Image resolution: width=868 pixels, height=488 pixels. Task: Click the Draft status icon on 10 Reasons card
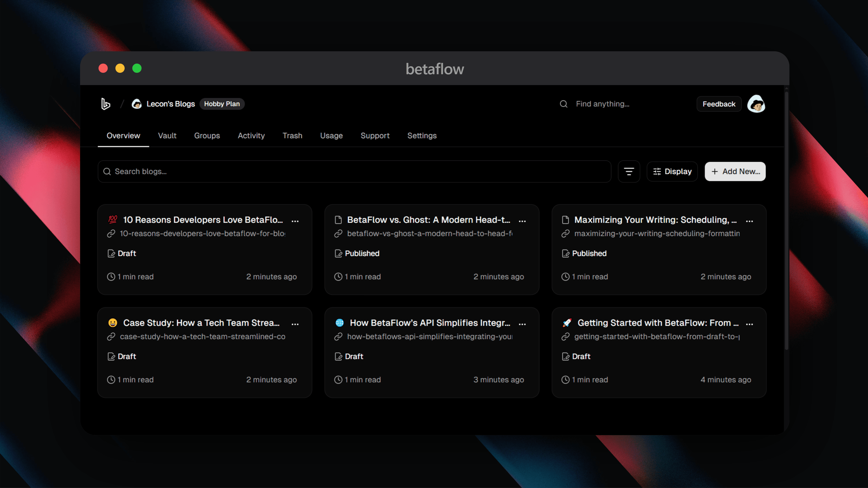click(111, 254)
